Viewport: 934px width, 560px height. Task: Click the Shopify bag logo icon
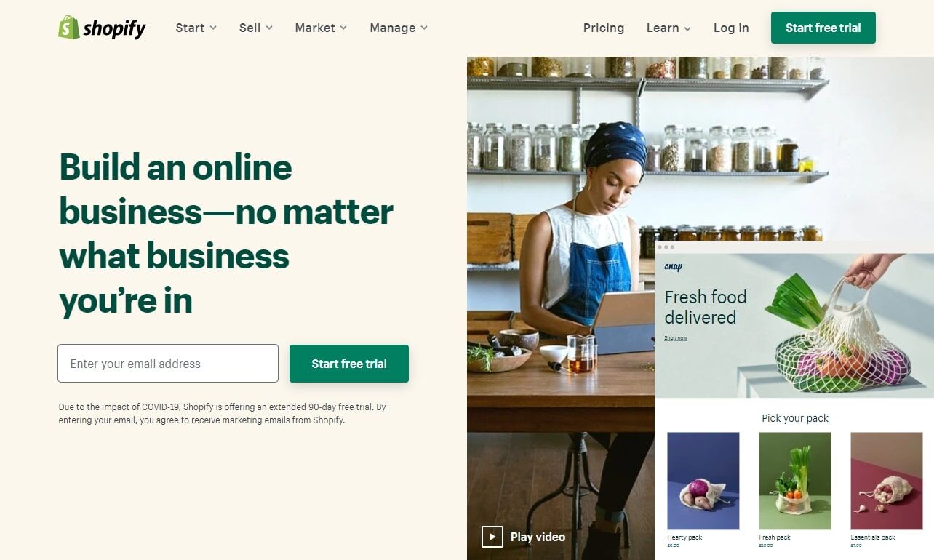point(69,28)
